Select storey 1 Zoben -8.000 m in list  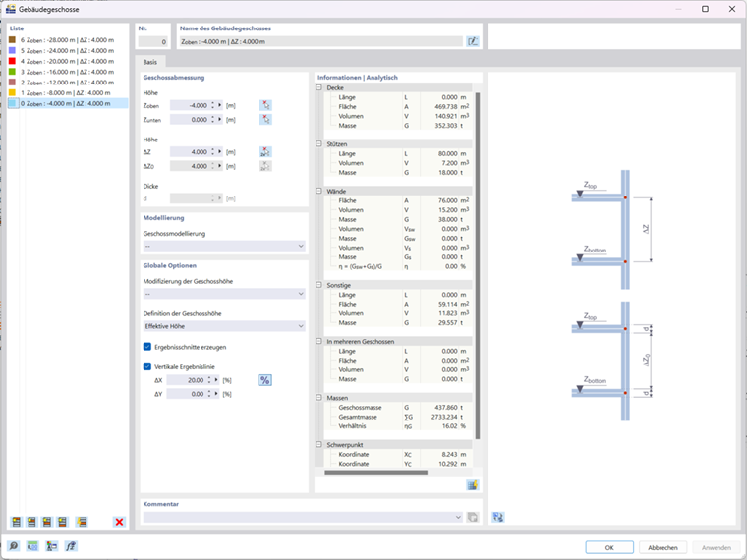pyautogui.click(x=68, y=93)
